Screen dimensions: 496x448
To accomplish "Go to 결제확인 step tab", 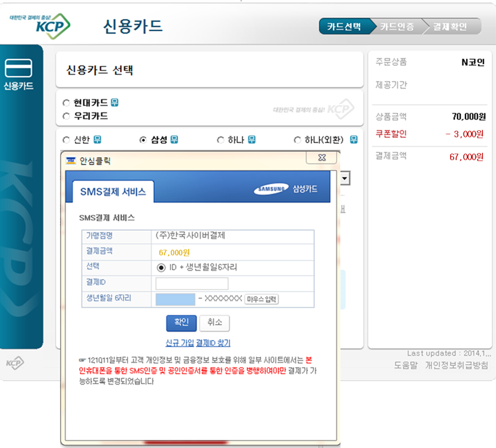I will [450, 26].
